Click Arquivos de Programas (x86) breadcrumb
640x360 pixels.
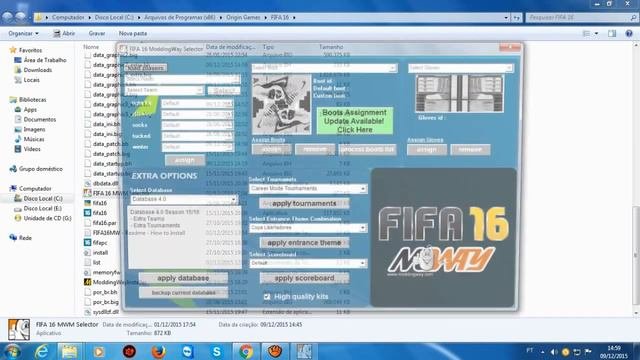pyautogui.click(x=180, y=18)
